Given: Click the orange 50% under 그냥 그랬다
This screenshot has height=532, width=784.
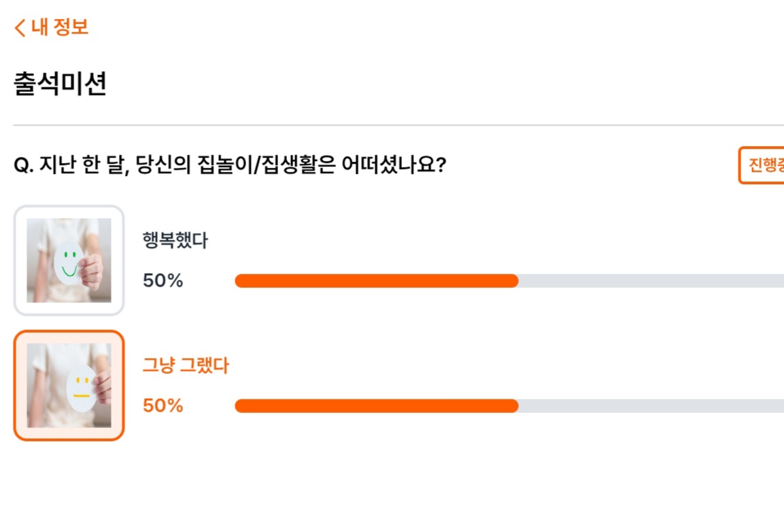Looking at the screenshot, I should point(163,406).
